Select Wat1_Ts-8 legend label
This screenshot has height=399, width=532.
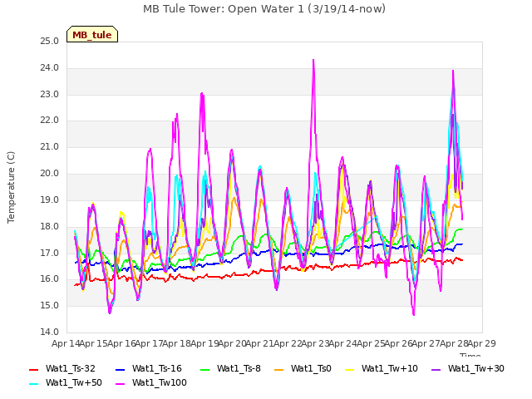click(x=239, y=369)
